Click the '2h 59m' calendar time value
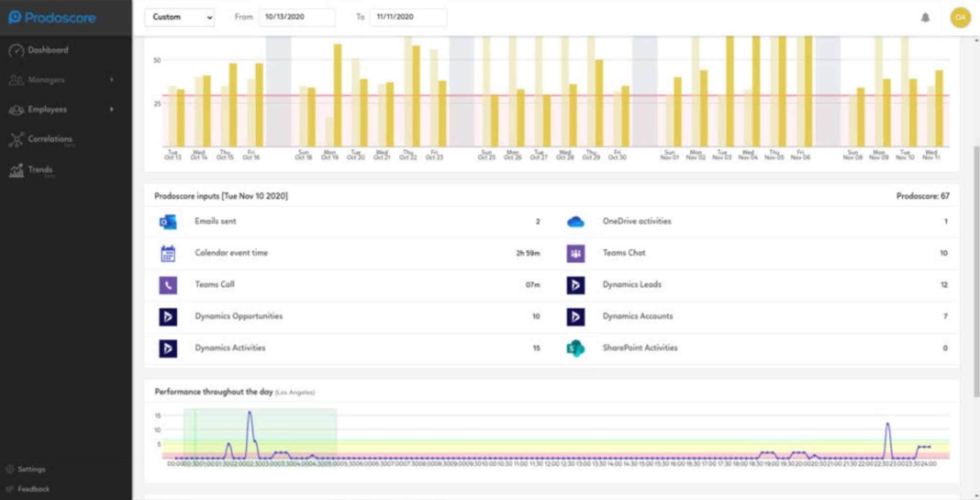Screen dimensions: 980x500 click(528, 253)
